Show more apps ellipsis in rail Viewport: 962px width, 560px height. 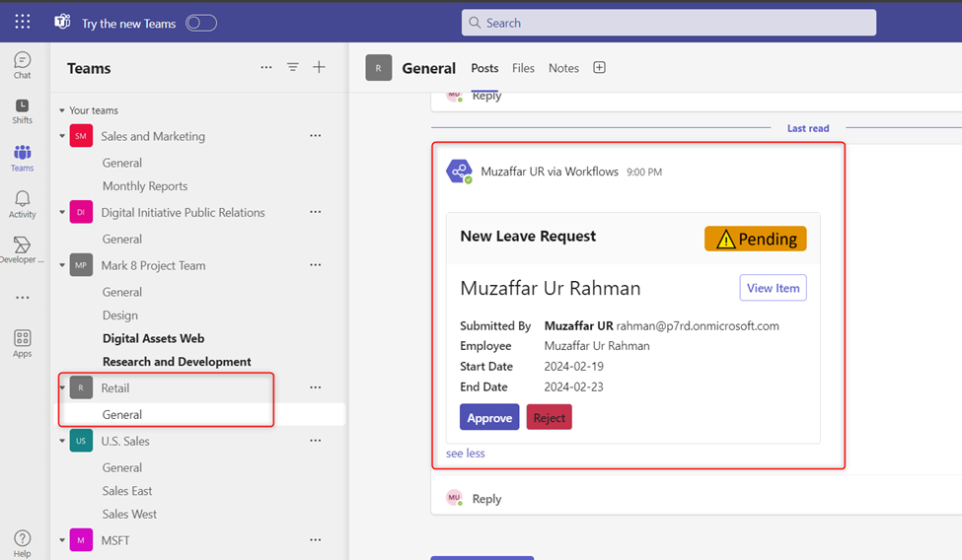[22, 298]
